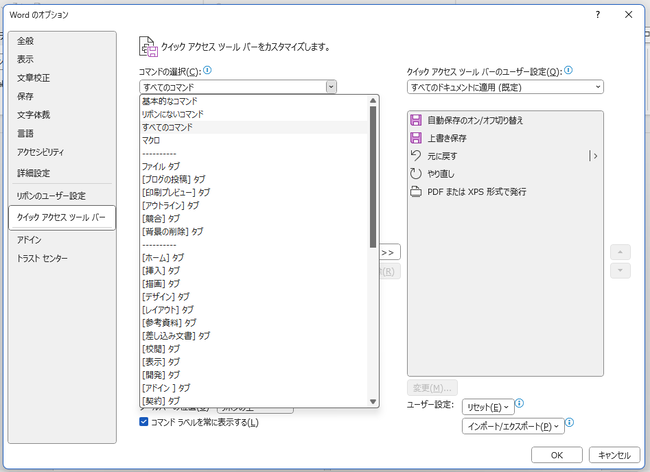Choose [開発] タブ option
Image resolution: width=650 pixels, height=472 pixels.
(253, 375)
